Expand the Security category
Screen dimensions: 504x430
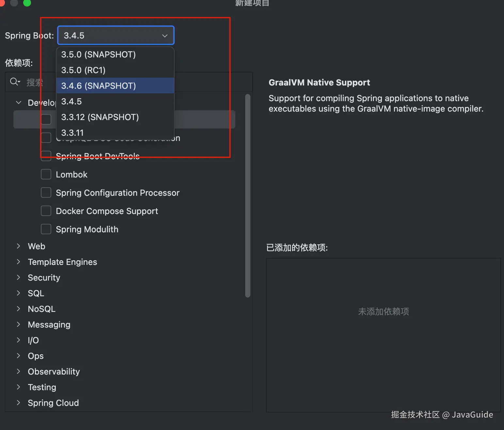(x=19, y=277)
